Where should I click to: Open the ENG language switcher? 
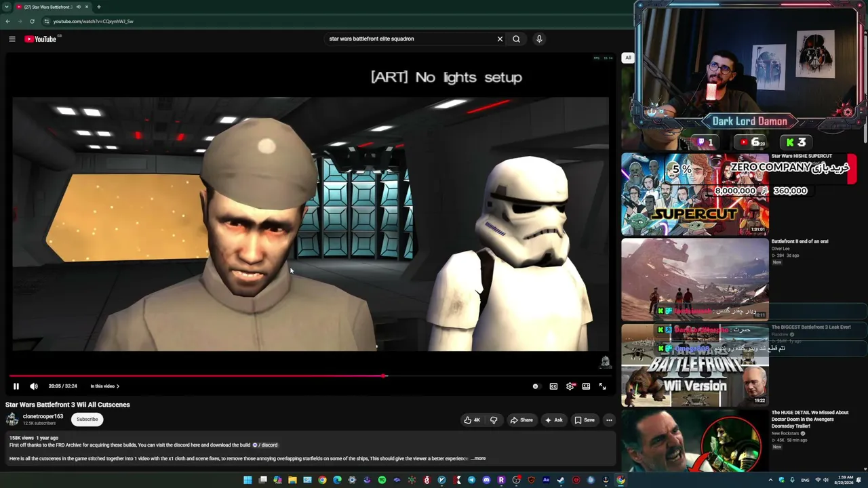(x=805, y=481)
